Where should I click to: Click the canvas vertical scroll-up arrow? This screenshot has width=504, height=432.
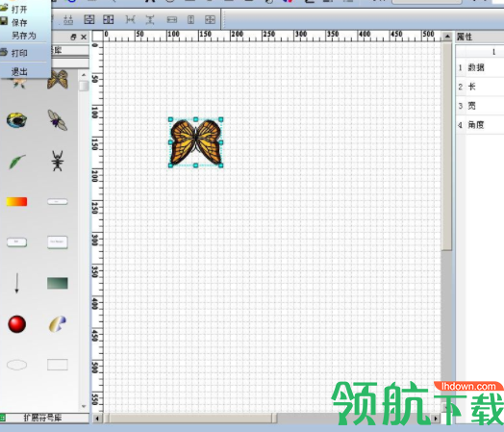pyautogui.click(x=447, y=37)
